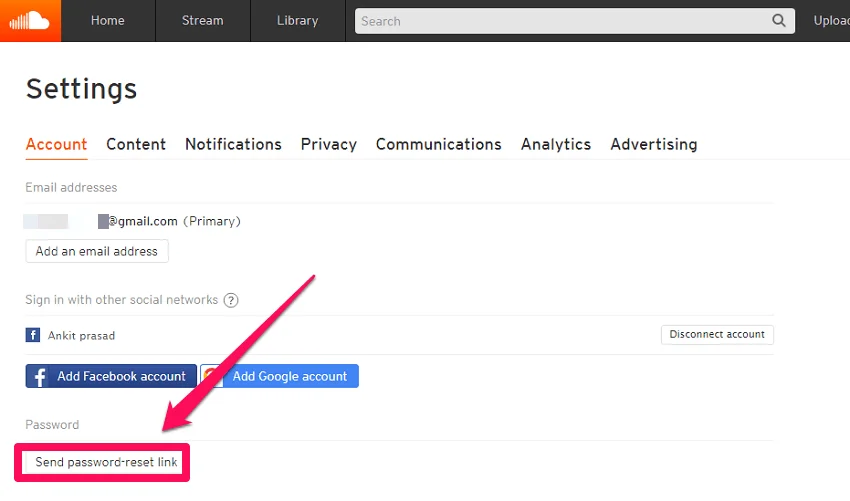Click the Facebook icon beside Ankit prasad
The height and width of the screenshot is (501, 850).
(x=33, y=336)
